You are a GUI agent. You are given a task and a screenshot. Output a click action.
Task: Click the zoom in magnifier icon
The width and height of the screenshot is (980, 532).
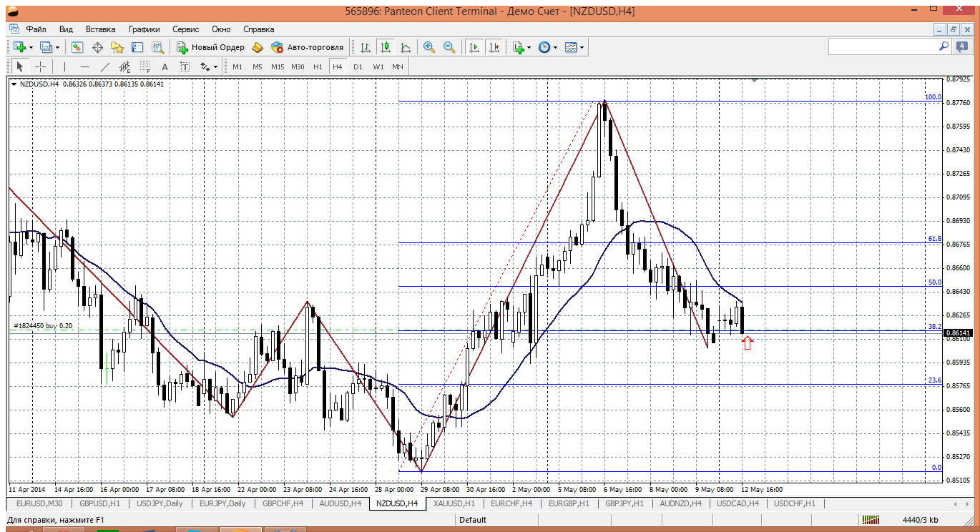coord(429,47)
